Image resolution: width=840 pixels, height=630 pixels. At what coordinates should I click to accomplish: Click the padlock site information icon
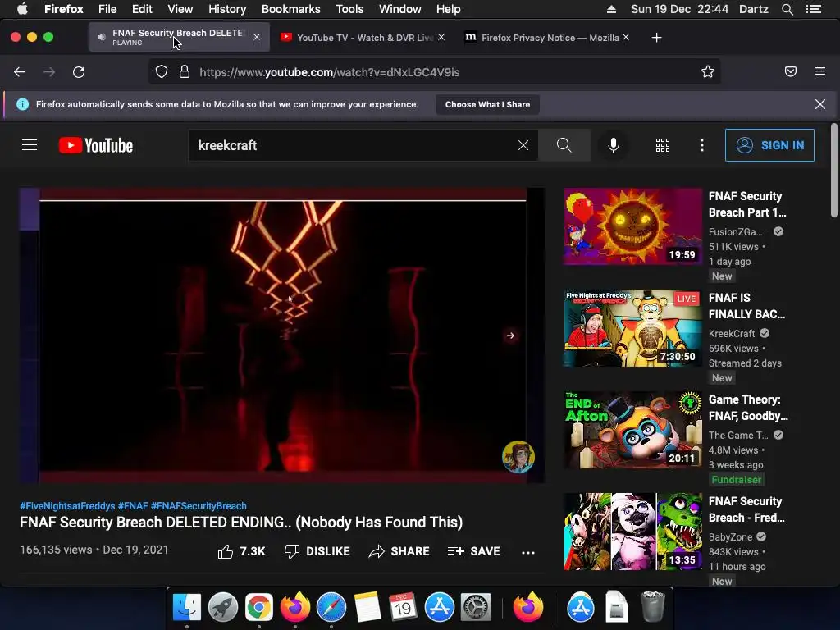pos(185,72)
